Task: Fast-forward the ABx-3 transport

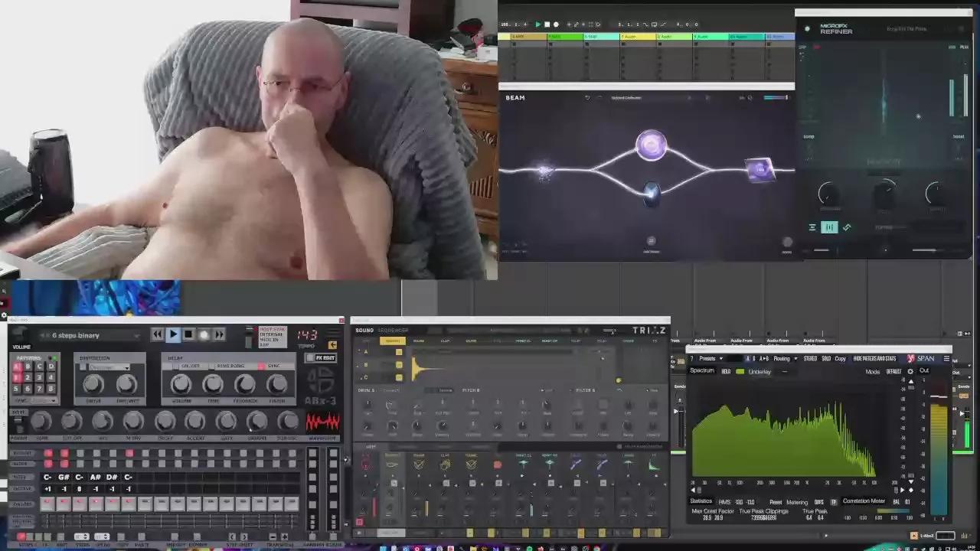Action: coord(219,334)
